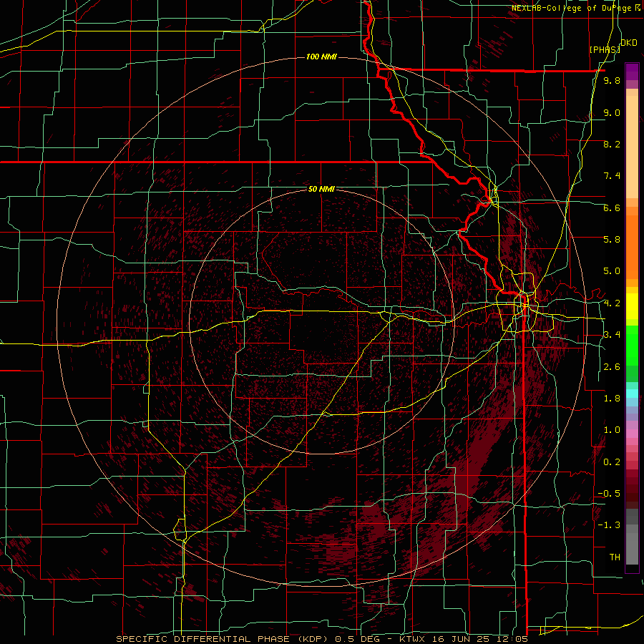Click the cursor arrow icon after DuPage
Viewport: 644px width, 644px height.
[x=638, y=7]
